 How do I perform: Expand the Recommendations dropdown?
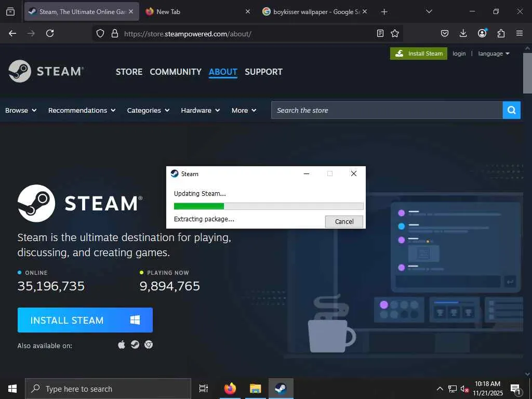point(82,110)
